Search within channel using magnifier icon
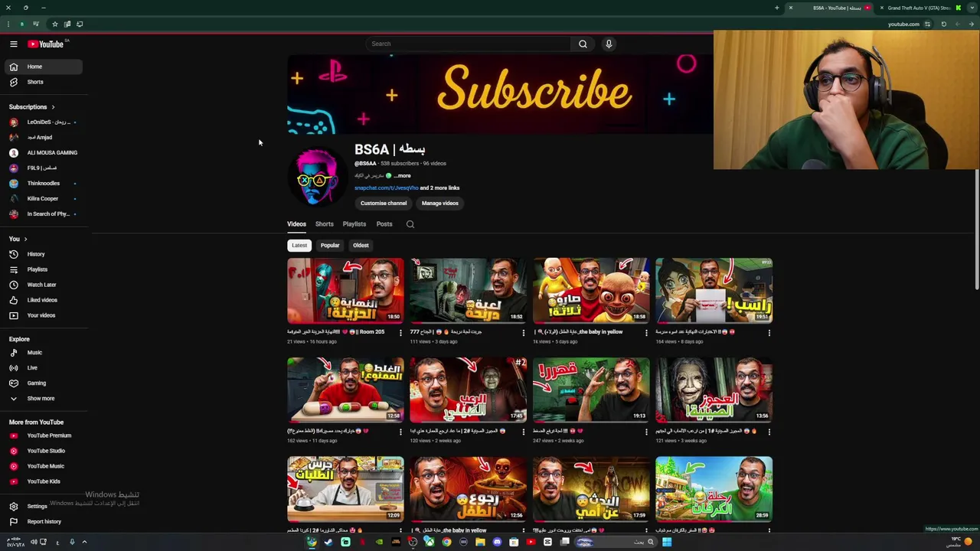 tap(410, 224)
